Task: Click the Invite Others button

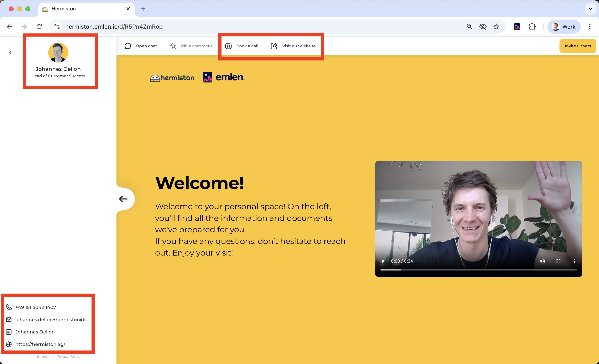Action: [578, 46]
